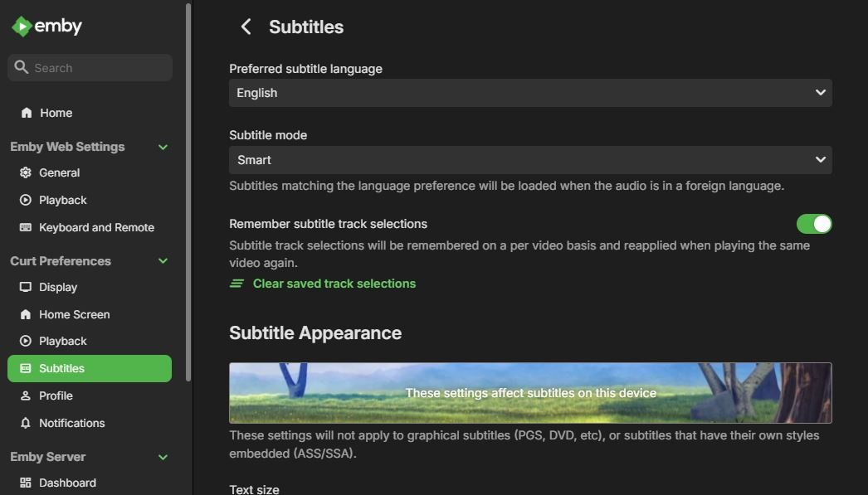Click Clear saved track selections link
Screen dimensions: 868x495
pyautogui.click(x=334, y=284)
